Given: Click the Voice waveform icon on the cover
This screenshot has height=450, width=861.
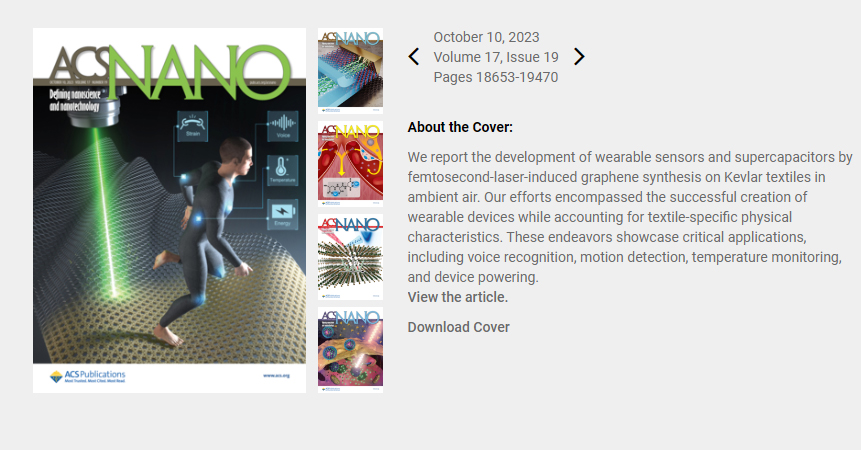Looking at the screenshot, I should (x=283, y=126).
